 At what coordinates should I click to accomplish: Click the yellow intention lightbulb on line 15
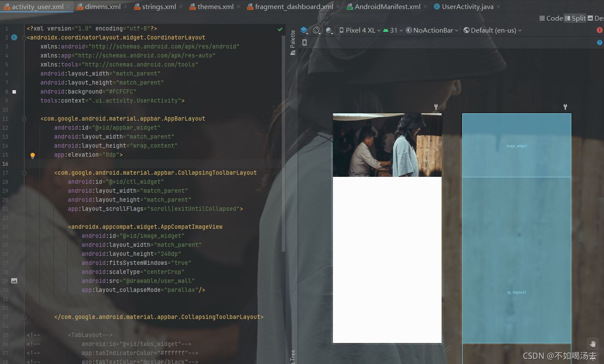(32, 155)
